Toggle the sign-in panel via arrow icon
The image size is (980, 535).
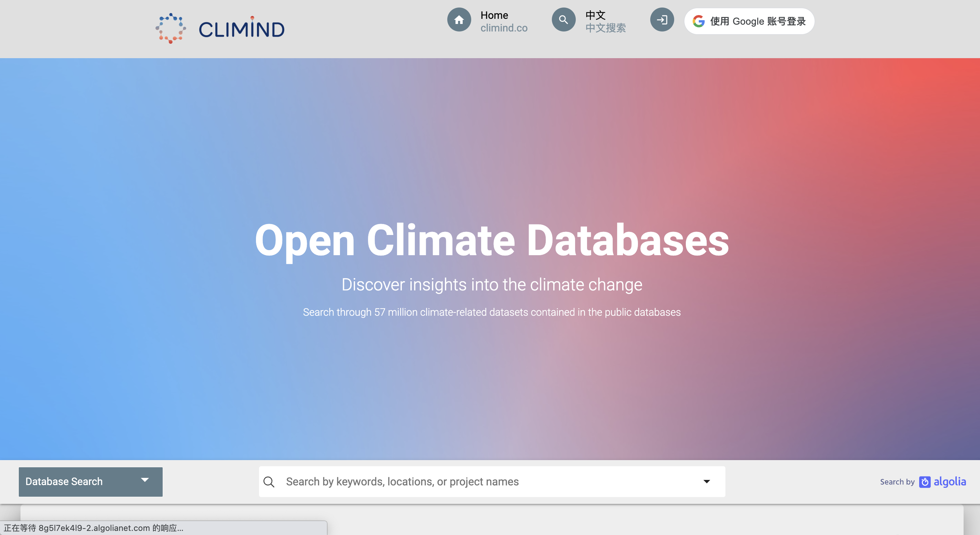[x=662, y=19]
